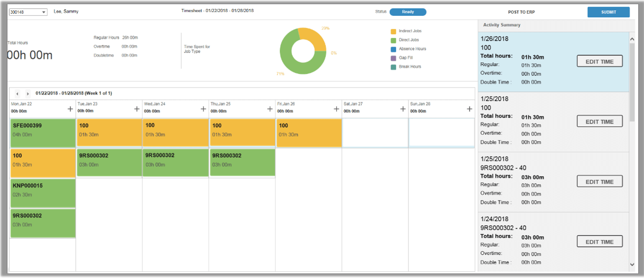The height and width of the screenshot is (278, 644).
Task: Add entry on Wednesday, Jan 24 column
Action: 203,109
